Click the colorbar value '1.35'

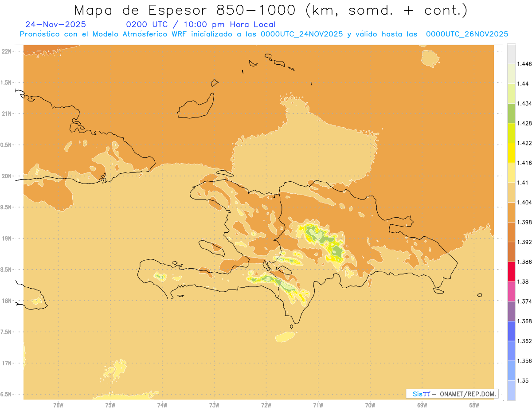tap(524, 381)
